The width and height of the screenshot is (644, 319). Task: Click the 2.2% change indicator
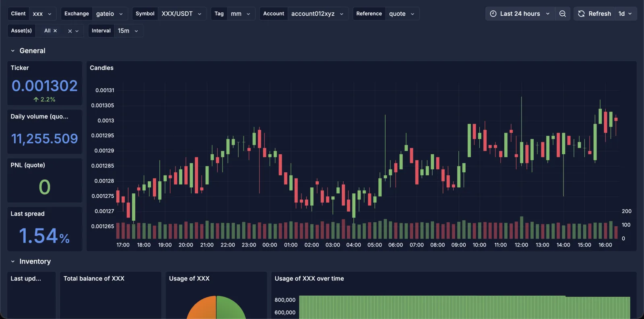(45, 99)
